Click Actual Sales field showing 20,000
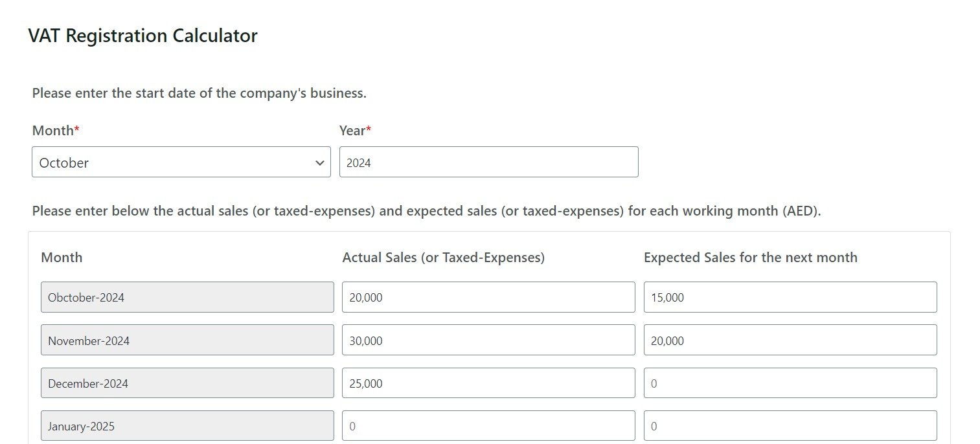This screenshot has width=980, height=444. (x=488, y=298)
